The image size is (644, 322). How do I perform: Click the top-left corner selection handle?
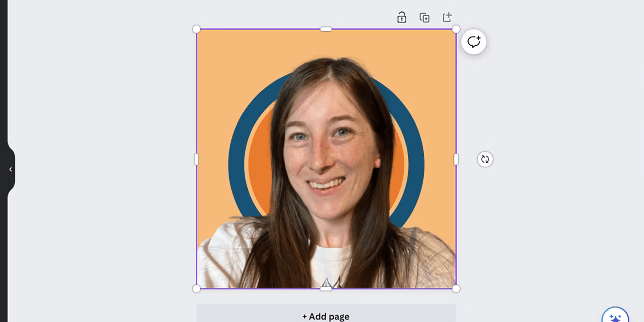point(196,29)
